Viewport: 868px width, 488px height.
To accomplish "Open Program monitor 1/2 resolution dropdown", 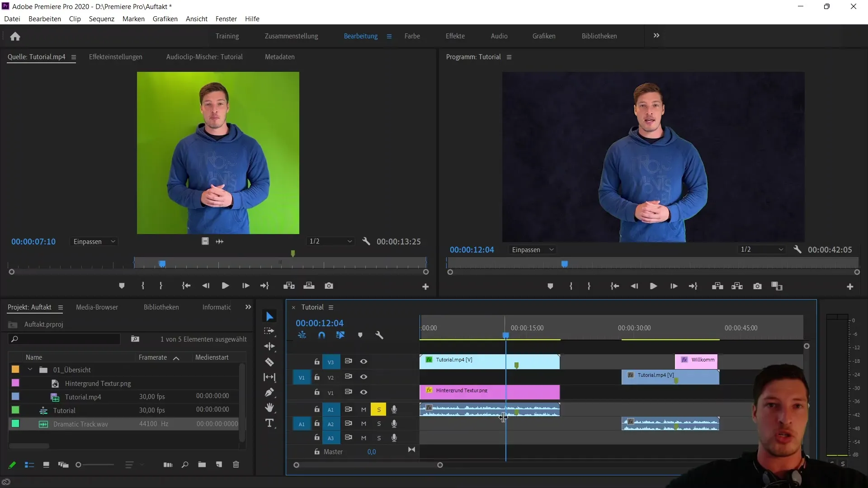I will click(x=762, y=250).
